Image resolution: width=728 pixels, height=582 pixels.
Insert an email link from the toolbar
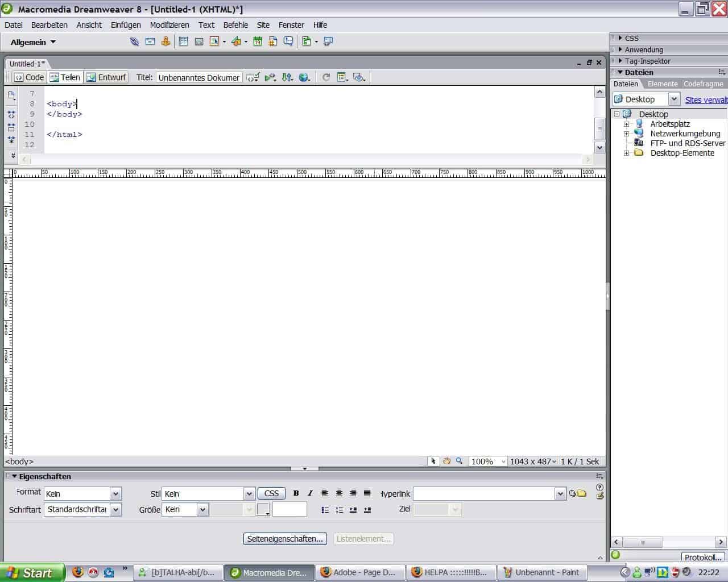150,41
